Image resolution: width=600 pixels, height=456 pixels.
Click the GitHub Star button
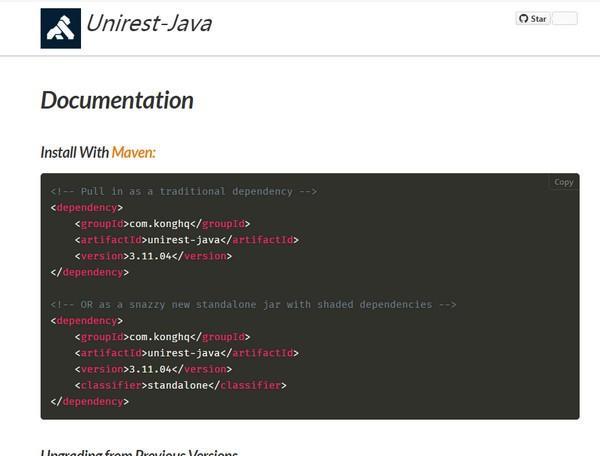pos(533,19)
